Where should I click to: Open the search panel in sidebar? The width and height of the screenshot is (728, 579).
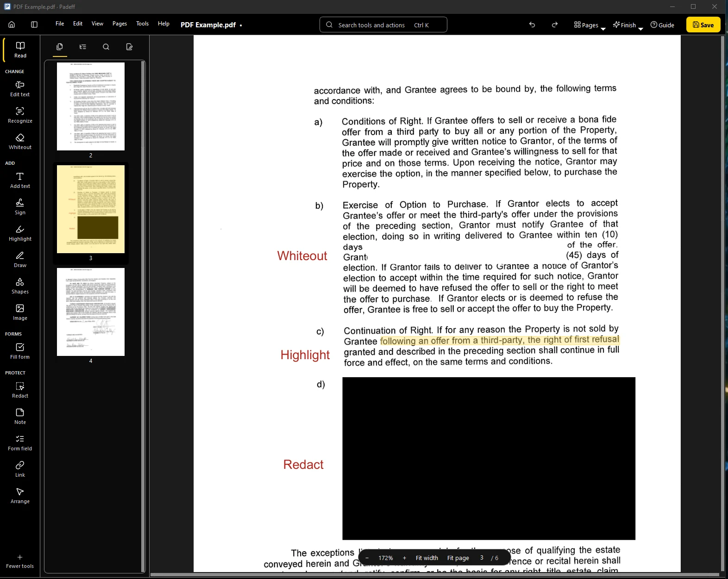(x=106, y=47)
